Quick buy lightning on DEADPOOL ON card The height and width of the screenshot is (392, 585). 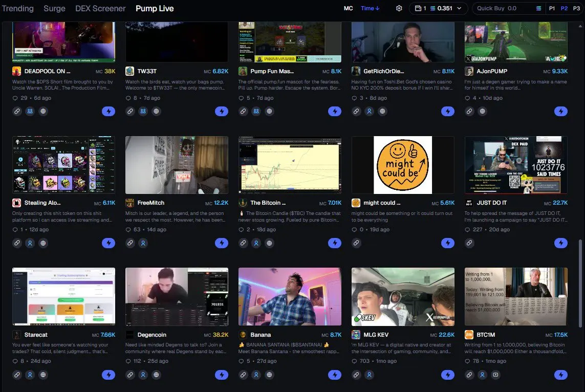[109, 111]
